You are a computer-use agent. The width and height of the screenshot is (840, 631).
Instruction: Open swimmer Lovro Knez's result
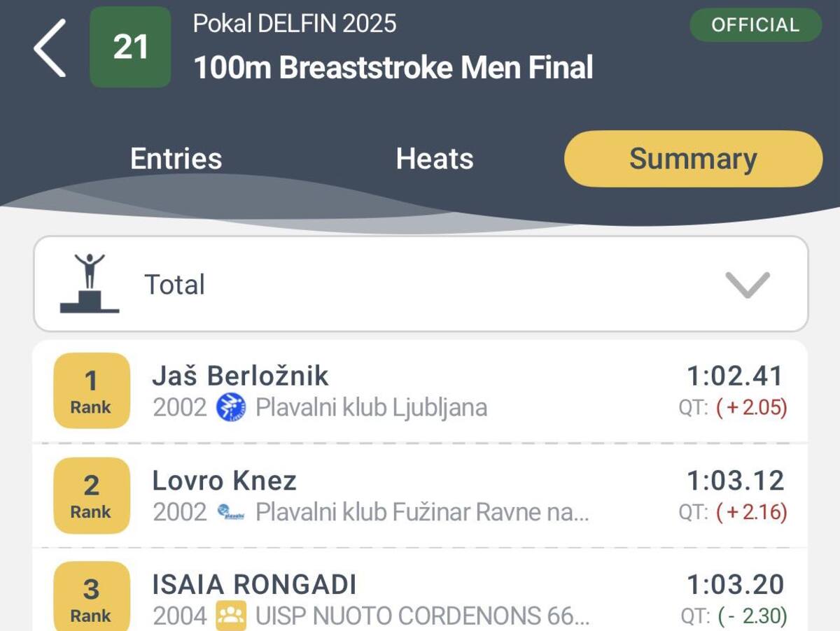pos(225,481)
